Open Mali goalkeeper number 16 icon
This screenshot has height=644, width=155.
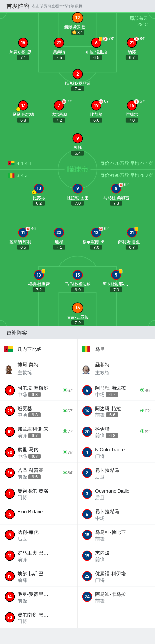[x=77, y=308]
